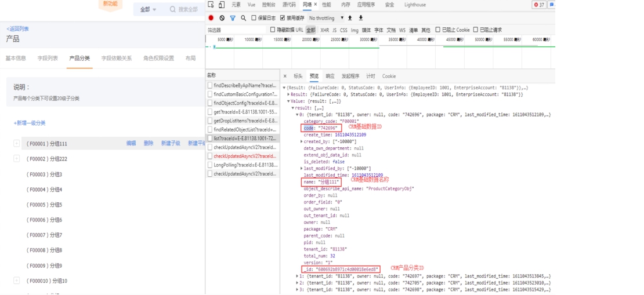Click 编辑 on 分组111 row
The width and height of the screenshot is (644, 295).
coord(131,143)
